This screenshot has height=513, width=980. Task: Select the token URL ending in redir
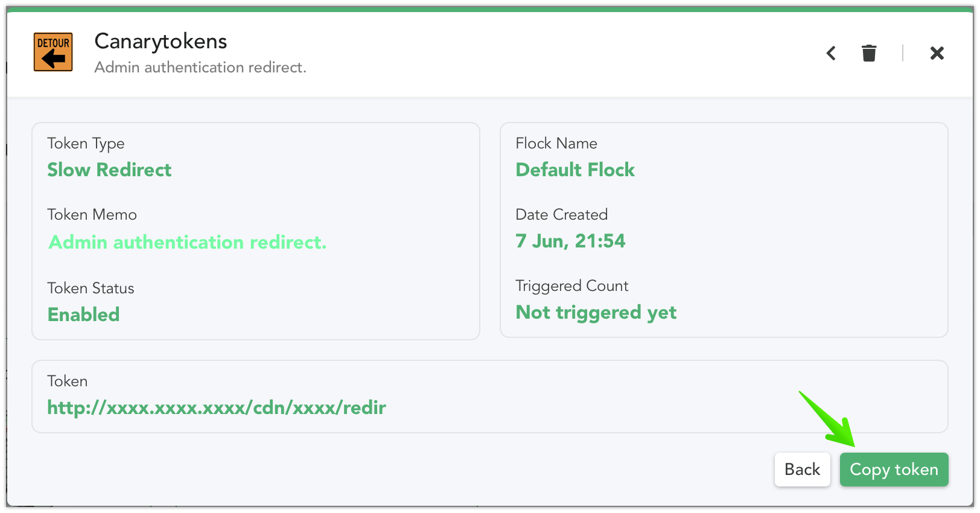[x=217, y=407]
